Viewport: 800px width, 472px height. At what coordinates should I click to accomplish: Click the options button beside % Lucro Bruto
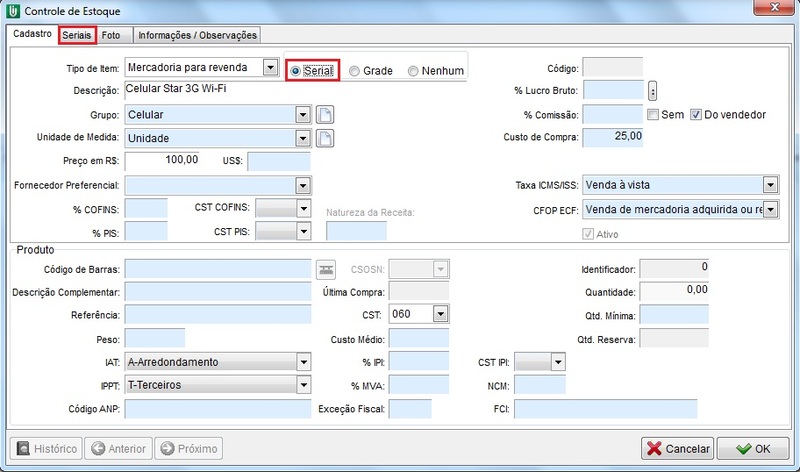652,92
